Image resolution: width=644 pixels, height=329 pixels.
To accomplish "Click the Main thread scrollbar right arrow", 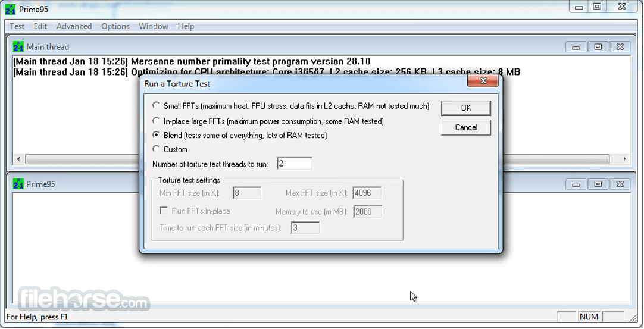I will pos(625,159).
